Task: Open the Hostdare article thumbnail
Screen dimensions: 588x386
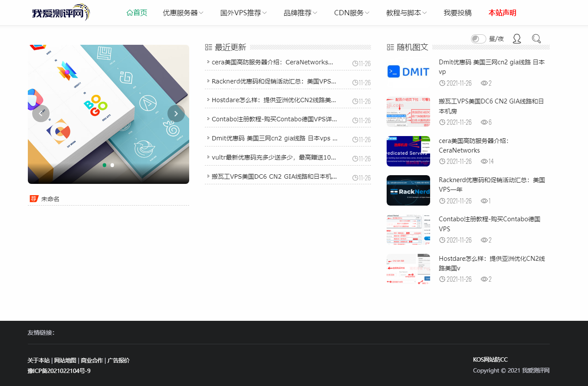Action: click(x=408, y=269)
